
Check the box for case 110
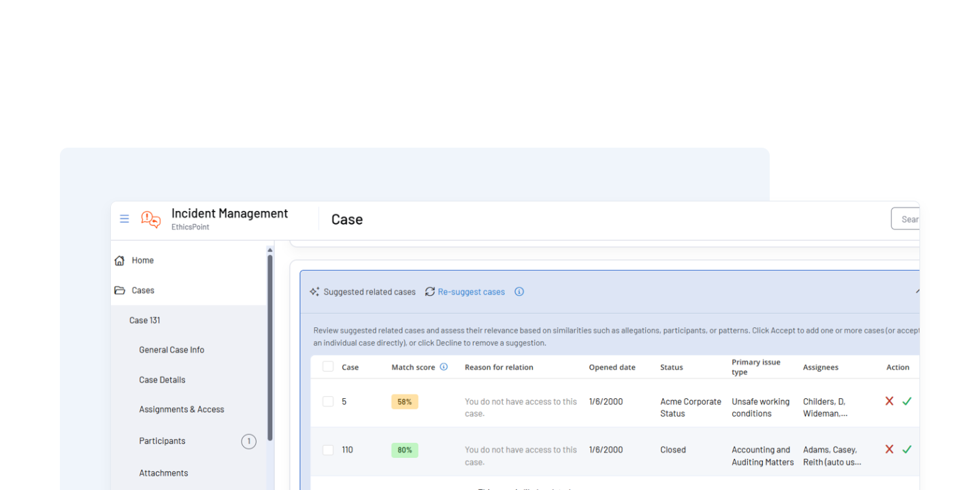pyautogui.click(x=328, y=450)
